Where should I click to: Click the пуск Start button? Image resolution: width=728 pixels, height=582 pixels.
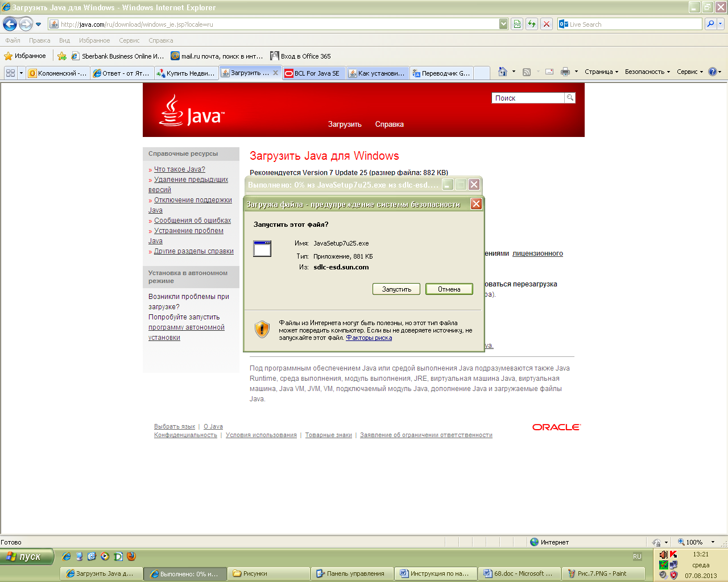(x=27, y=556)
